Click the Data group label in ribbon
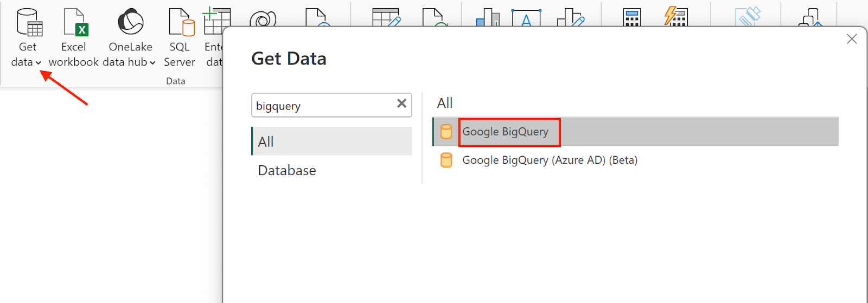Screen dimensions: 868x303 [x=176, y=81]
